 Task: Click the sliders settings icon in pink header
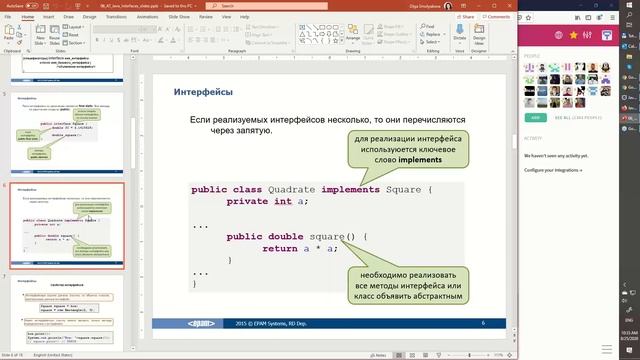click(587, 35)
